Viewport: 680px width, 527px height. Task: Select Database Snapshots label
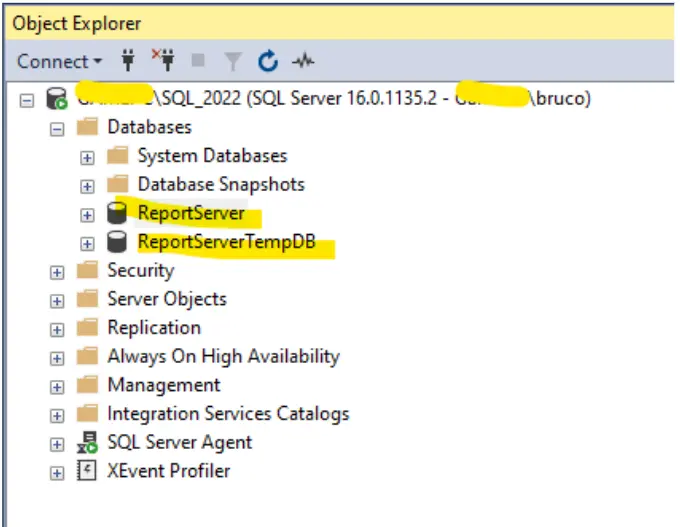221,184
